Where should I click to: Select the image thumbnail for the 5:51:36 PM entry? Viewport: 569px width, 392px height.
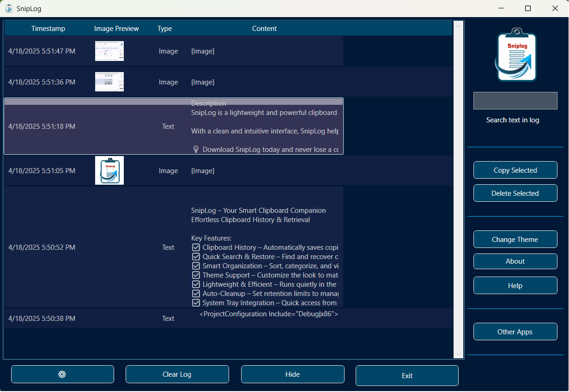(x=109, y=82)
